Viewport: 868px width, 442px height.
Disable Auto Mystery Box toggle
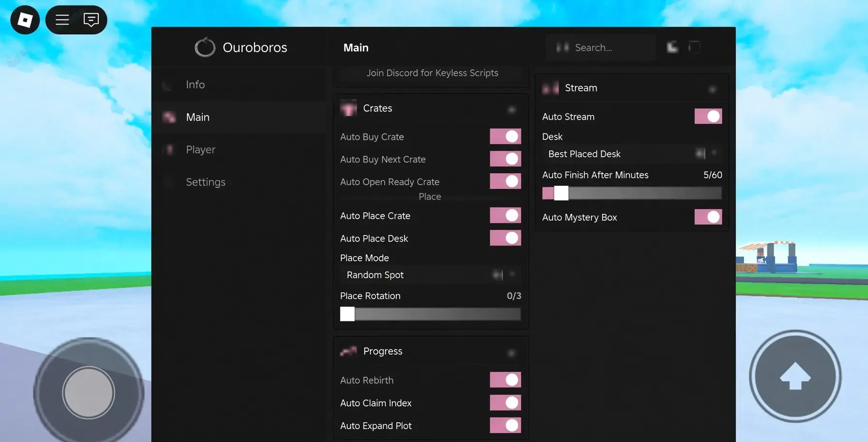pyautogui.click(x=708, y=217)
